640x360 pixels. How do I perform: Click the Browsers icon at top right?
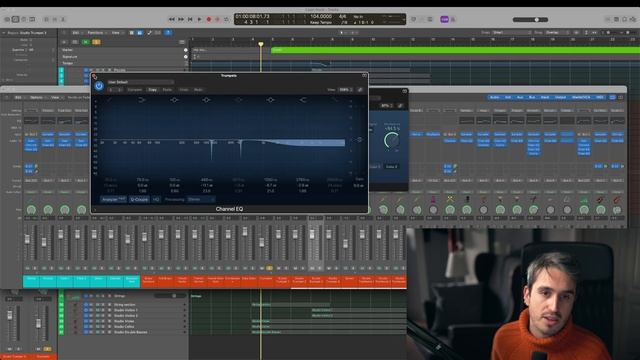[x=633, y=19]
